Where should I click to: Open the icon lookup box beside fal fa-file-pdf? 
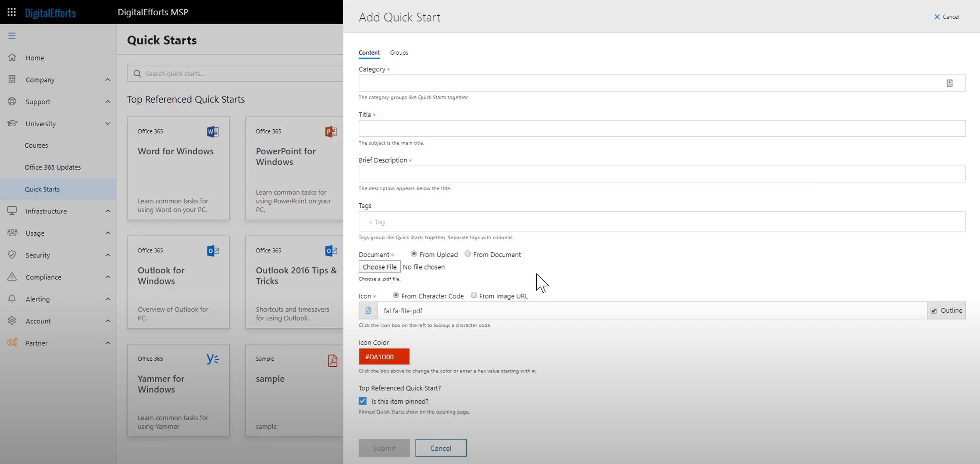368,310
